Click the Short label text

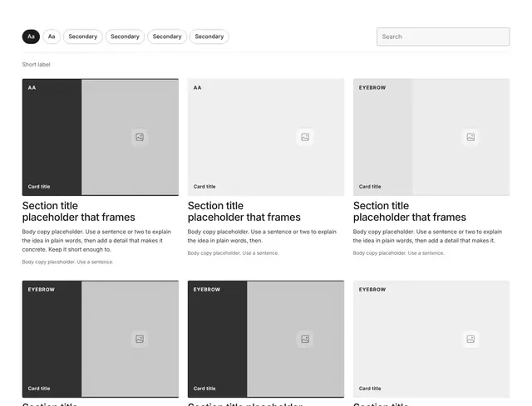tap(36, 65)
